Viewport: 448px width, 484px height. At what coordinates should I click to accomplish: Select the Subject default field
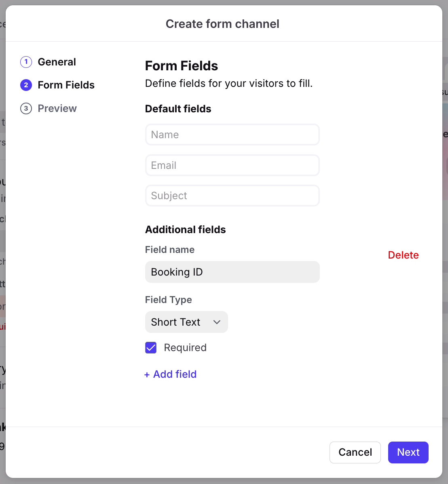click(232, 196)
